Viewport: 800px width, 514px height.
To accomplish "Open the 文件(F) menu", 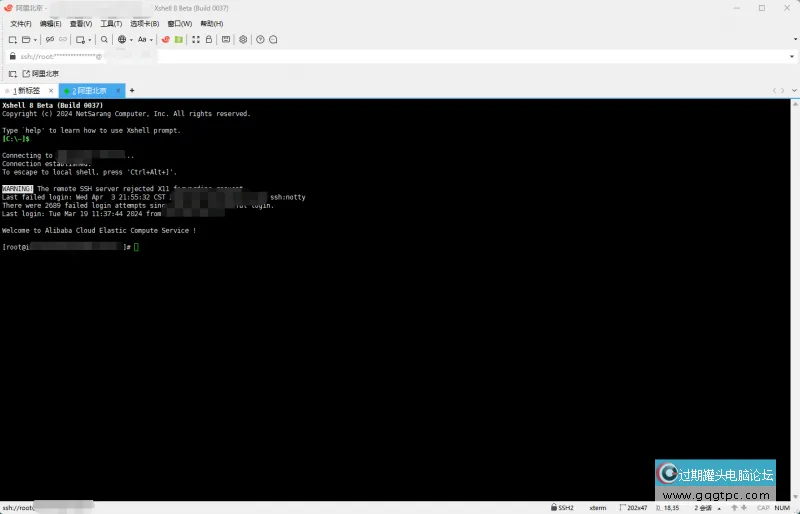I will click(x=21, y=24).
